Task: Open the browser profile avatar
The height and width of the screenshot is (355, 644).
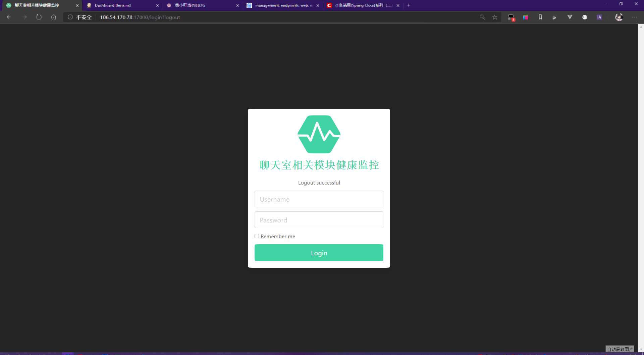Action: pos(619,17)
